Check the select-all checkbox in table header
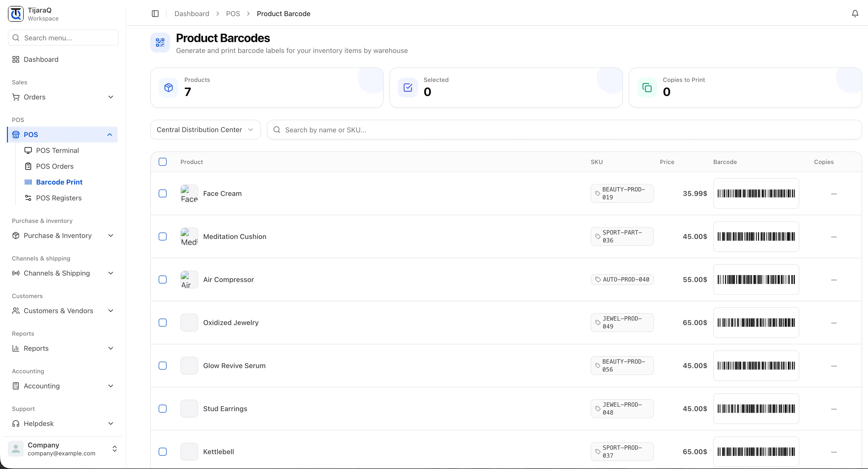The width and height of the screenshot is (868, 469). click(163, 162)
